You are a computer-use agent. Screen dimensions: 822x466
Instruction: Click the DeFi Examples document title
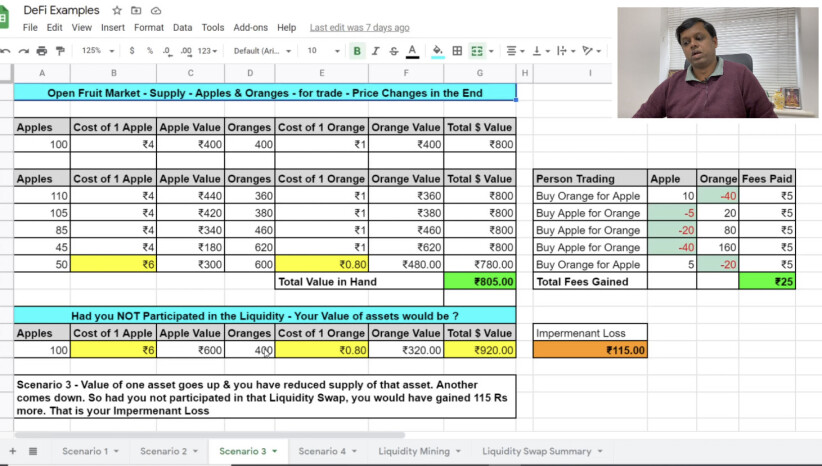pyautogui.click(x=61, y=10)
